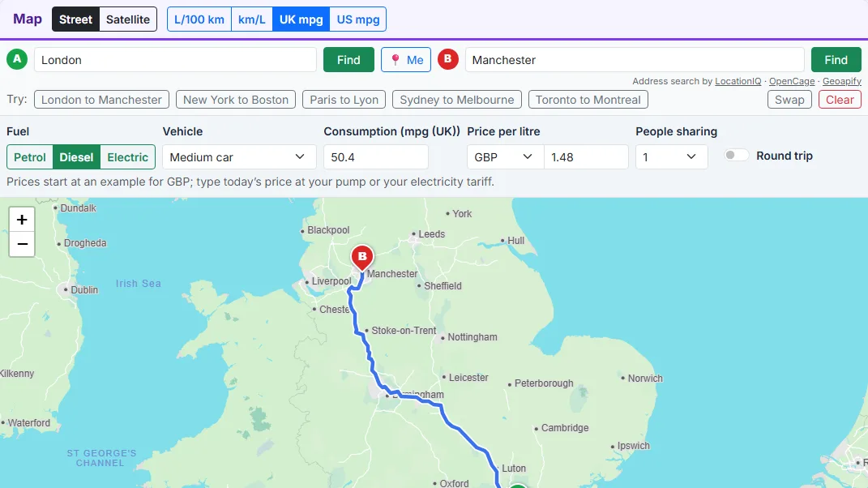This screenshot has width=868, height=488.
Task: Choose Electric fuel type
Action: [x=128, y=157]
